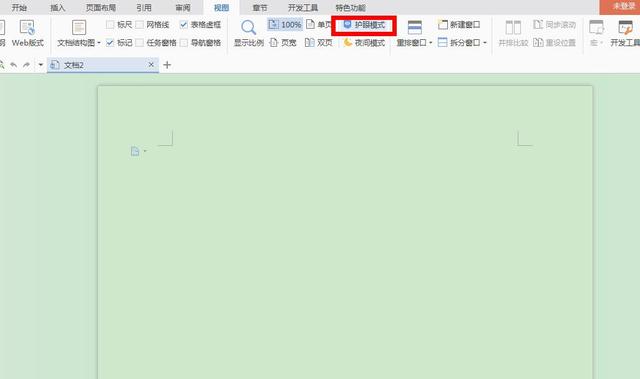
Task: Click the redo arrow in quick access bar
Action: (26, 65)
